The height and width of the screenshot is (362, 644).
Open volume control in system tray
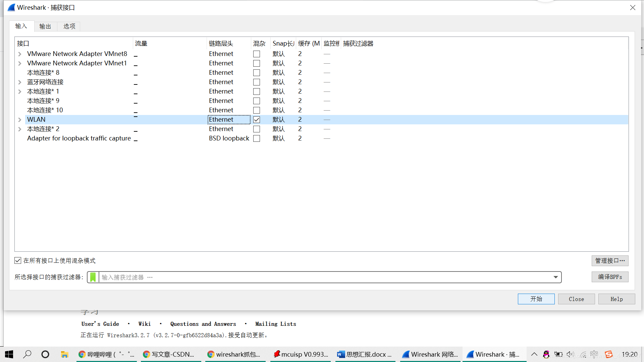570,354
